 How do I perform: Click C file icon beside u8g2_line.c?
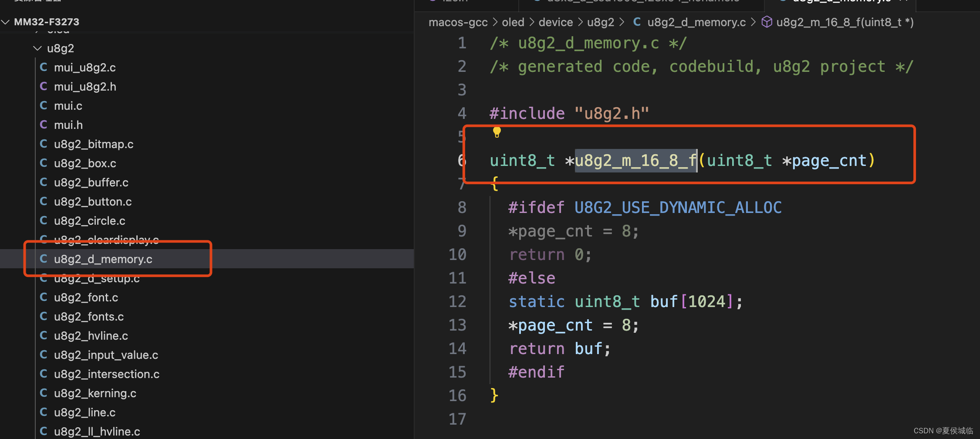coord(44,412)
